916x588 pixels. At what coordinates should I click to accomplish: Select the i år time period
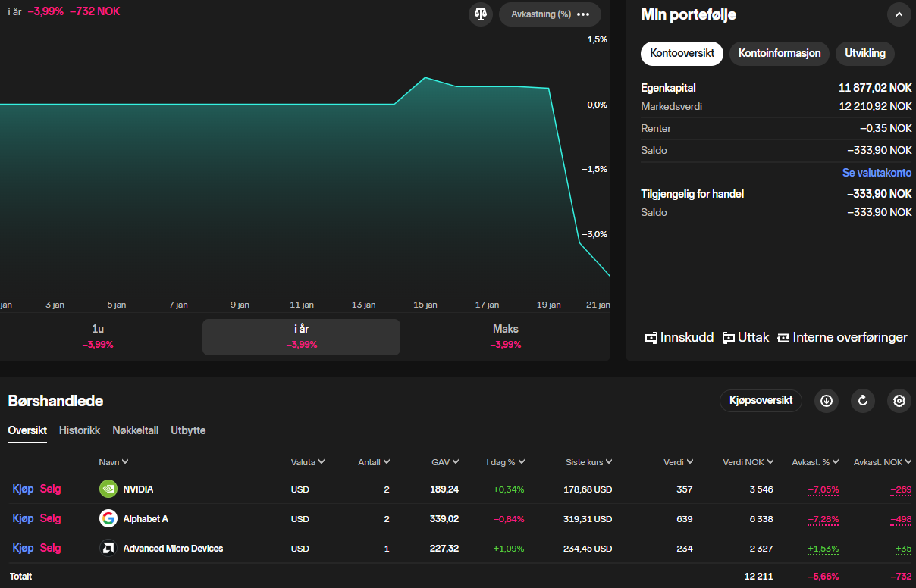pyautogui.click(x=301, y=336)
